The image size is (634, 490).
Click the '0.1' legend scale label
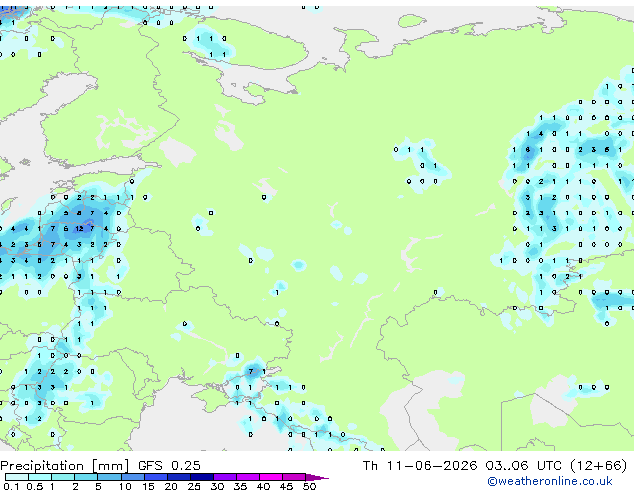click(x=11, y=486)
